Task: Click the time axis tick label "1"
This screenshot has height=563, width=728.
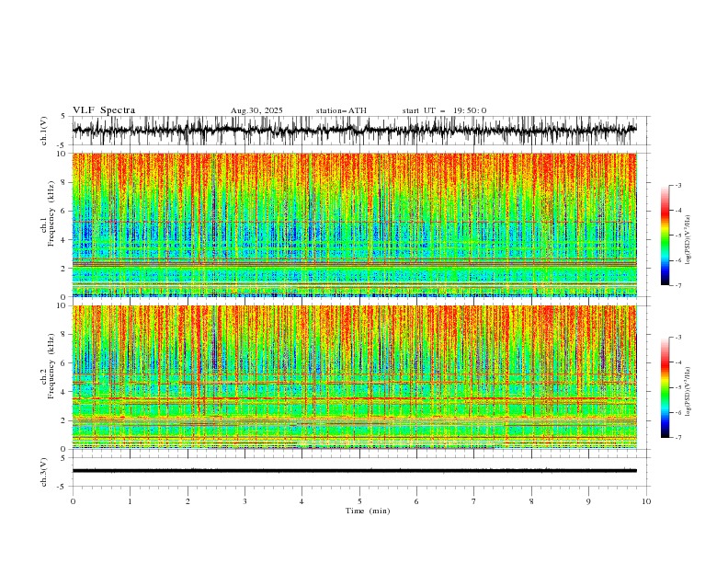Action: pyautogui.click(x=130, y=501)
